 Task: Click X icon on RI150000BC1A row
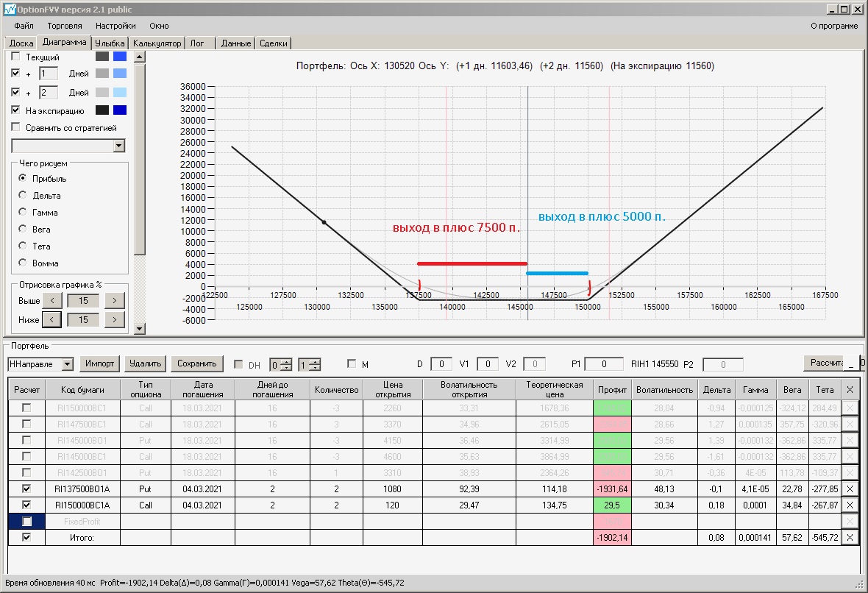pos(850,505)
